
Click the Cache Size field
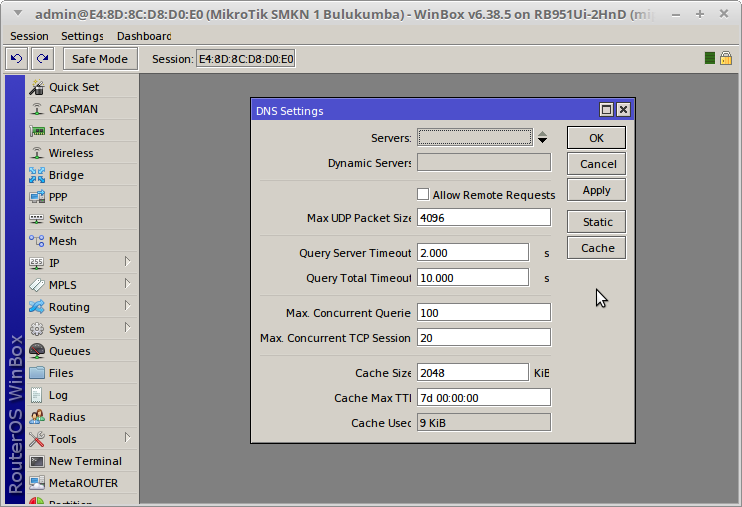(473, 373)
